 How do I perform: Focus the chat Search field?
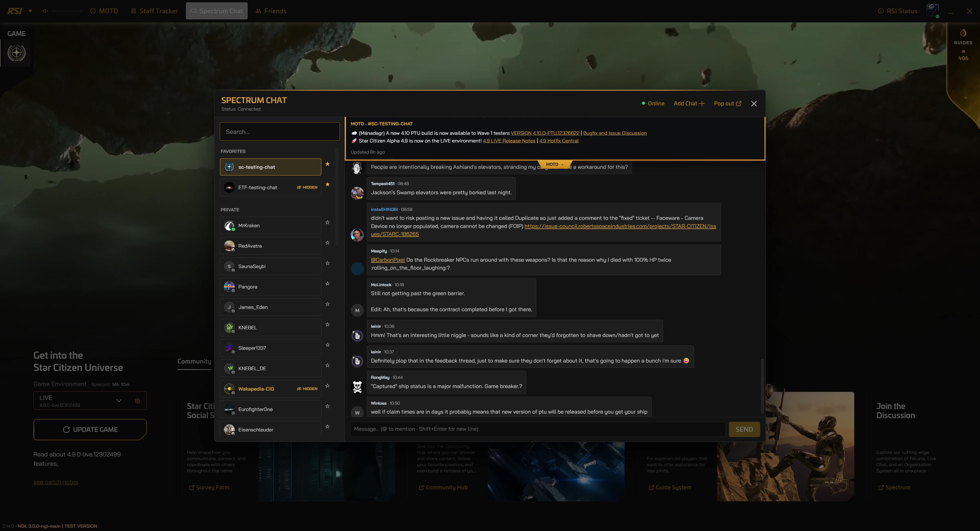[280, 132]
